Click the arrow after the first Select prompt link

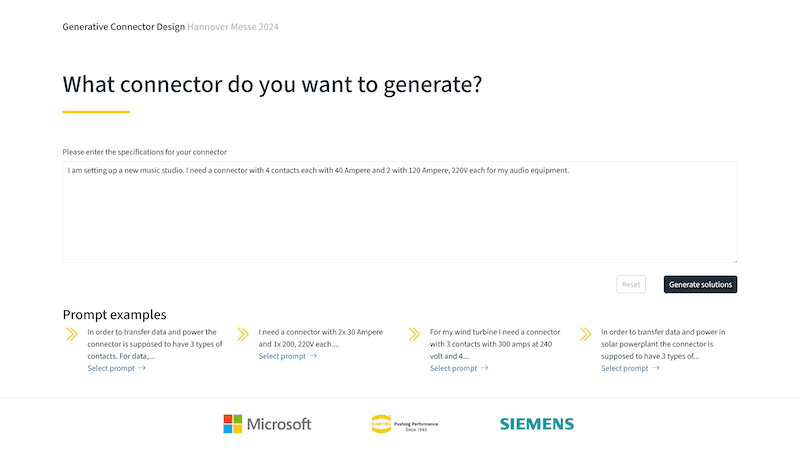click(142, 368)
